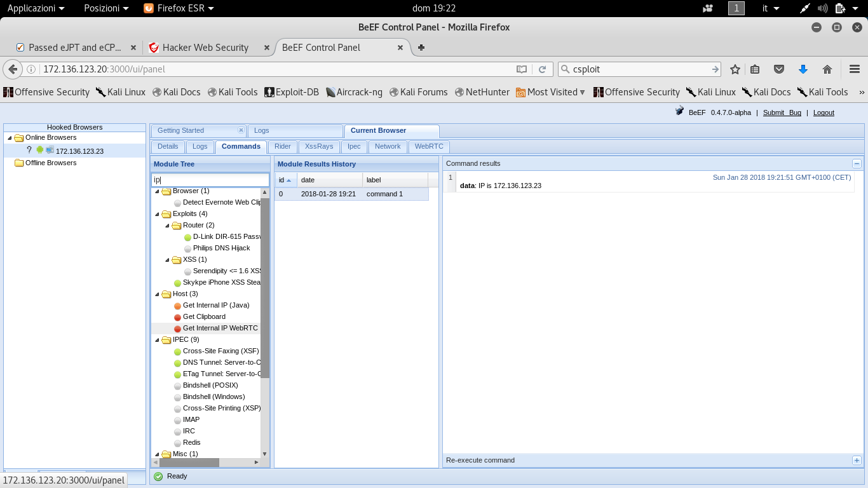Open Pocket icon in Firefox toolbar
The image size is (868, 488).
(779, 69)
